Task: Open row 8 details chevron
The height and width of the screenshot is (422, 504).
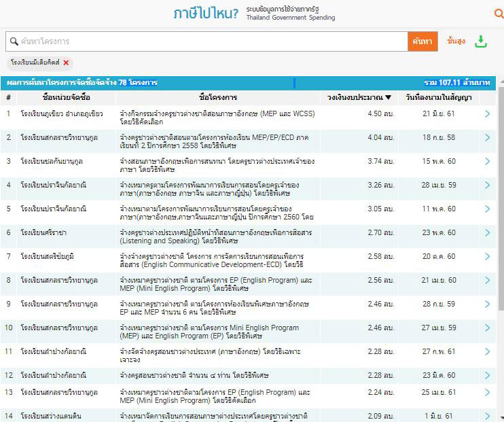Action: tap(487, 280)
